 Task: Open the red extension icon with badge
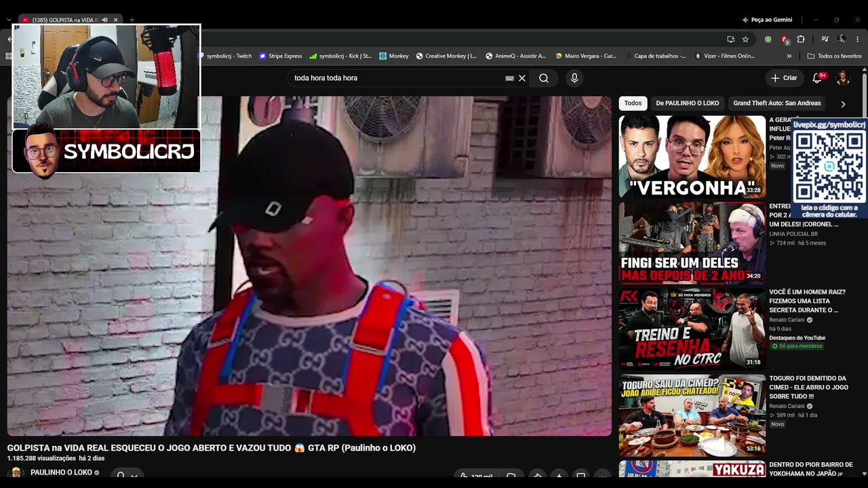tap(785, 39)
